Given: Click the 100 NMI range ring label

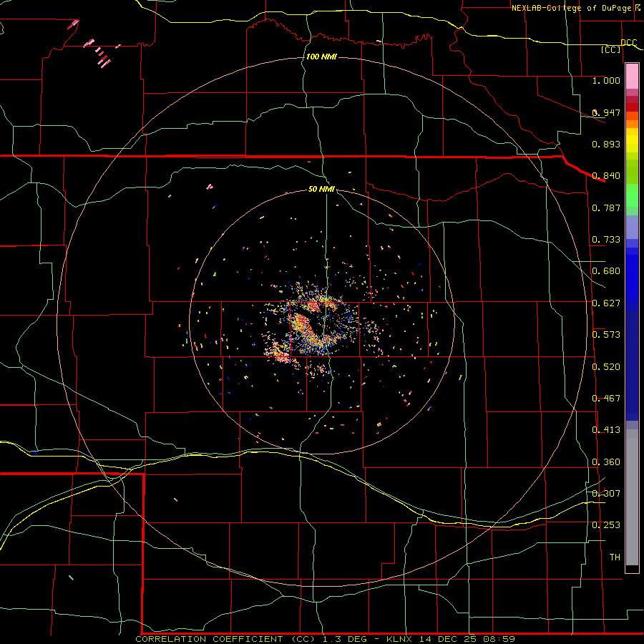Looking at the screenshot, I should pos(321,57).
